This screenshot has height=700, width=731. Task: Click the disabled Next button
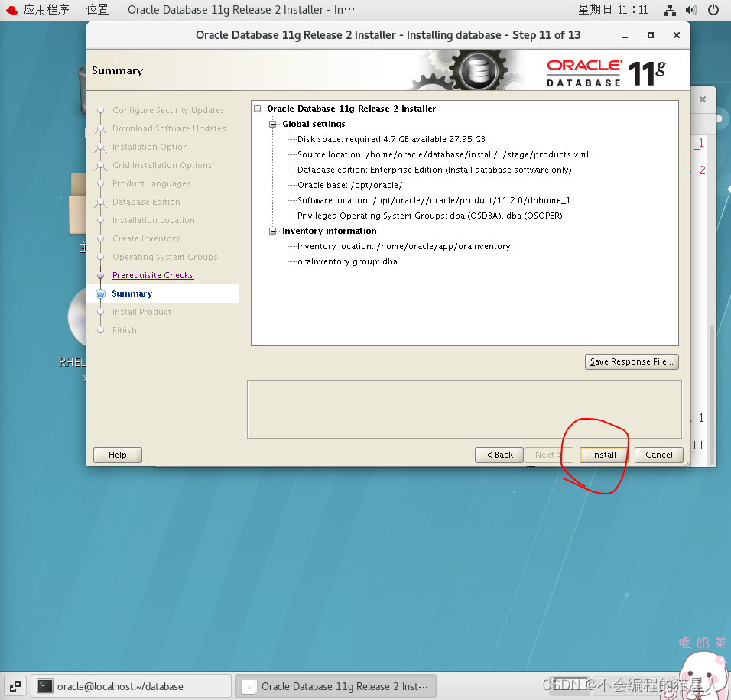tap(549, 455)
